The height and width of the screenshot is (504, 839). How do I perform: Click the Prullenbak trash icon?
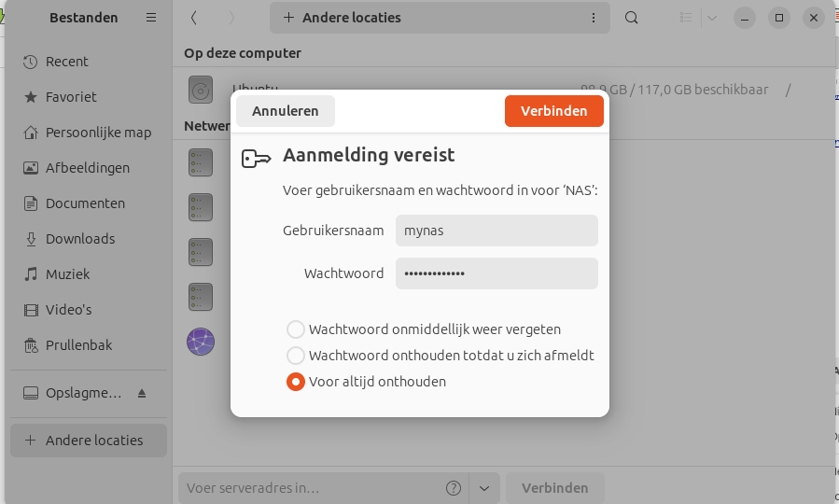[31, 345]
